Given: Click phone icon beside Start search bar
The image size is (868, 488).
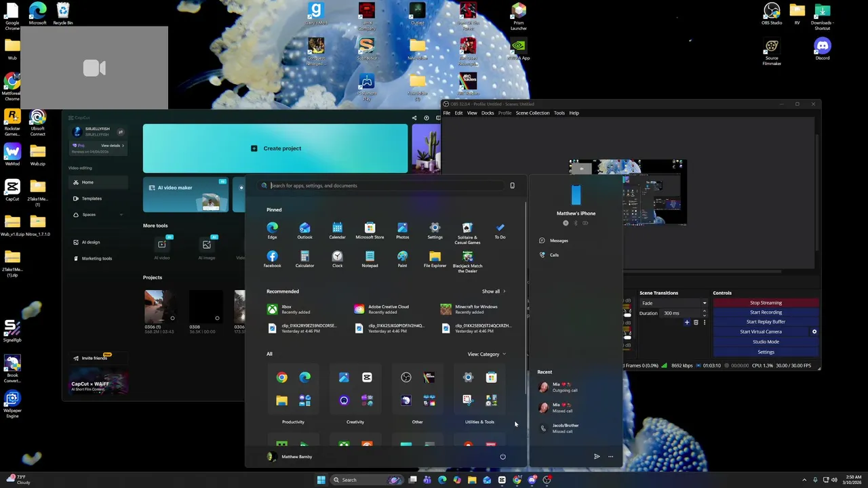Looking at the screenshot, I should pos(512,186).
